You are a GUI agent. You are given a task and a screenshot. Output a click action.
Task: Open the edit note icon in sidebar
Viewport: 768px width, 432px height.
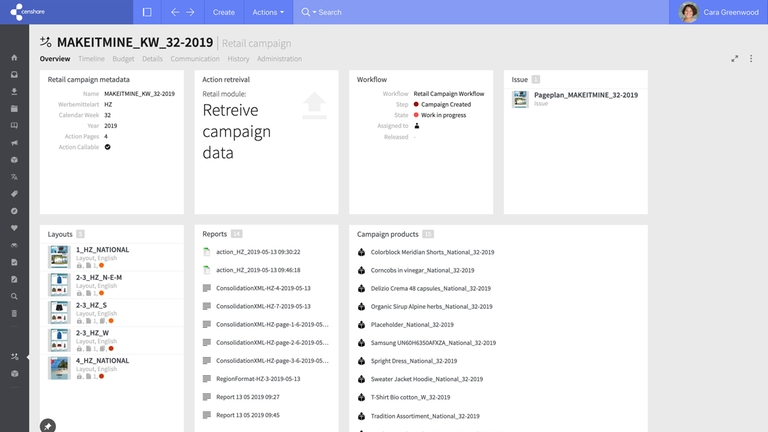pos(14,279)
